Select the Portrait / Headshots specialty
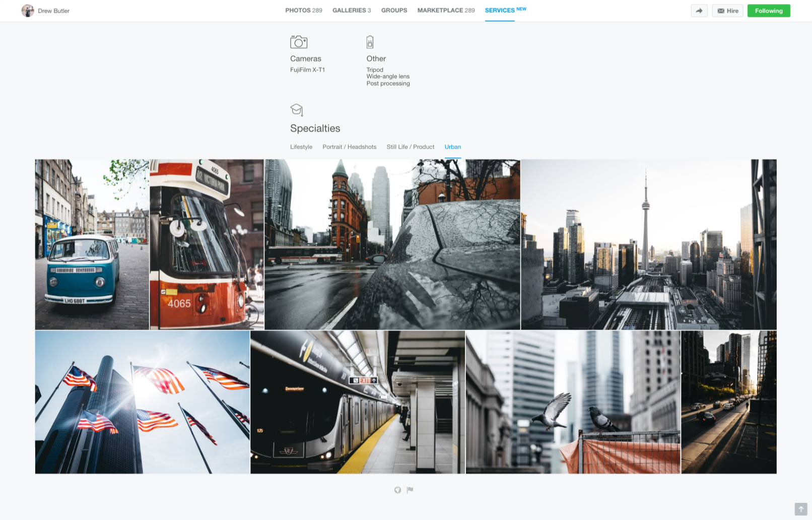 (x=349, y=147)
